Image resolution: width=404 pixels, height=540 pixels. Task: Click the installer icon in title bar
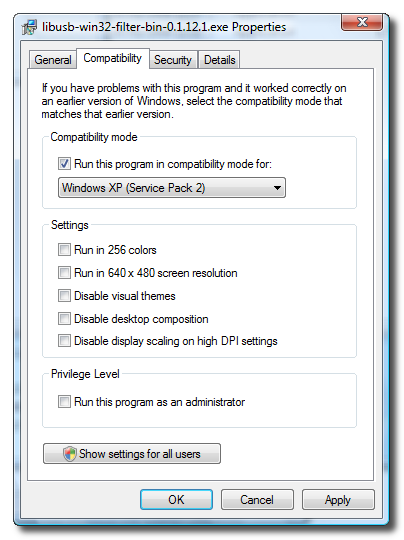30,27
